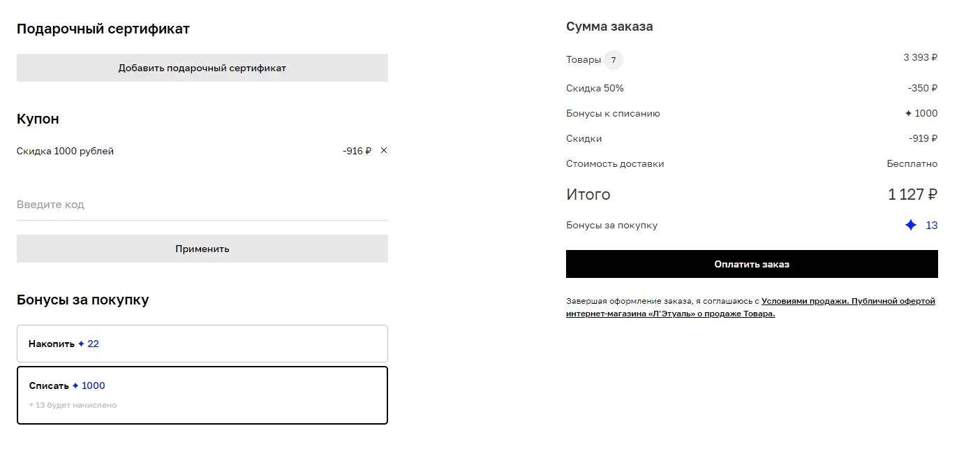Screen dimensions: 980x463
Task: Focus the Введите код coupon field
Action: [x=202, y=205]
